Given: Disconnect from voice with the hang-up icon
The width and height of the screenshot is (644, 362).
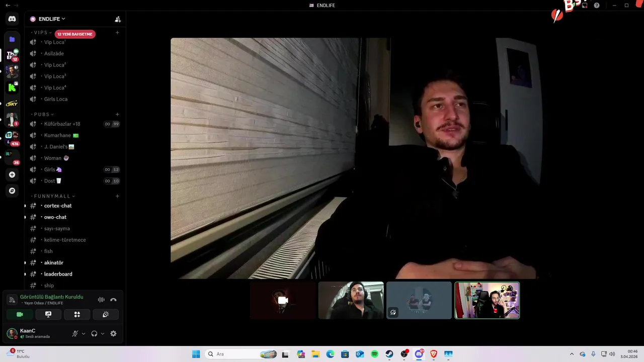Looking at the screenshot, I should pyautogui.click(x=113, y=300).
